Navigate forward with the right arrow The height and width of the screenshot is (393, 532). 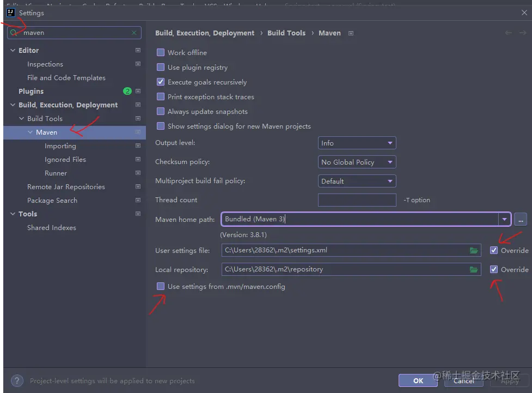click(x=523, y=33)
